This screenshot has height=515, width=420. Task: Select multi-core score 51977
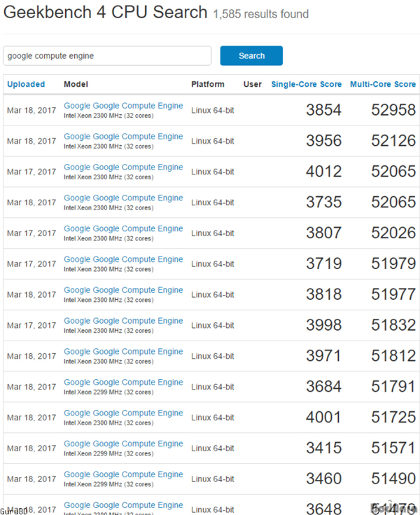click(393, 294)
